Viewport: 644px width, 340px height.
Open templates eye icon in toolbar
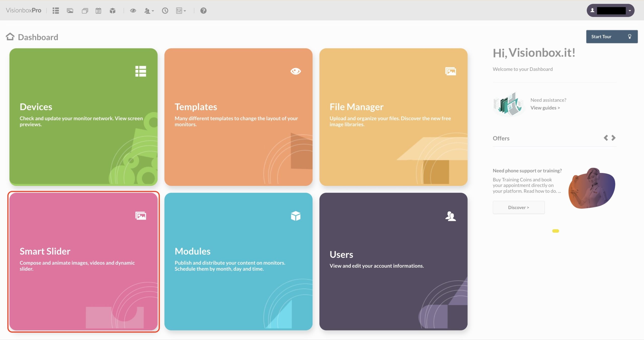[133, 11]
